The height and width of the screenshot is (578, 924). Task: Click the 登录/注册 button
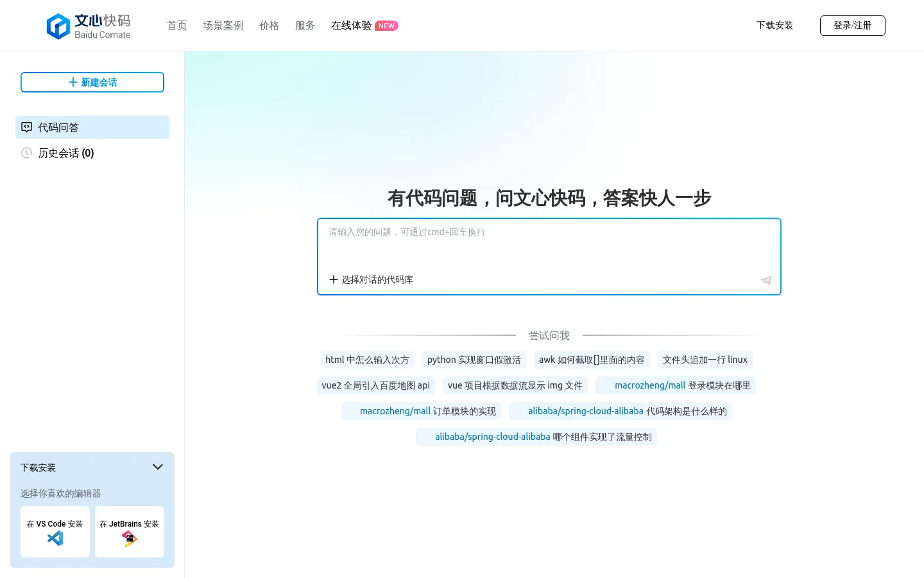pos(853,26)
